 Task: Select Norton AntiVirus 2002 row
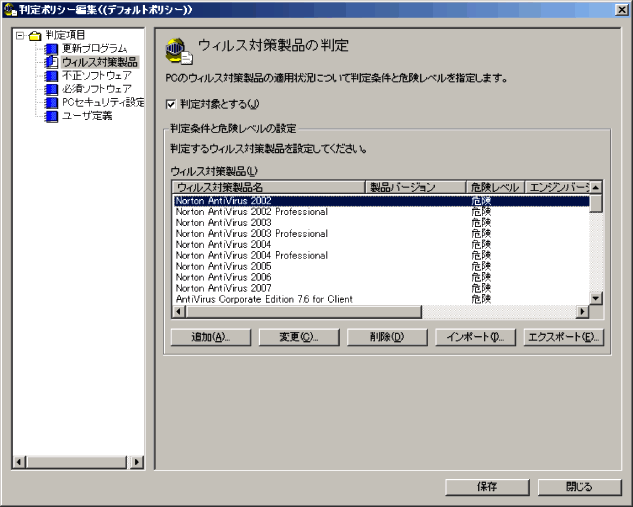coord(381,201)
